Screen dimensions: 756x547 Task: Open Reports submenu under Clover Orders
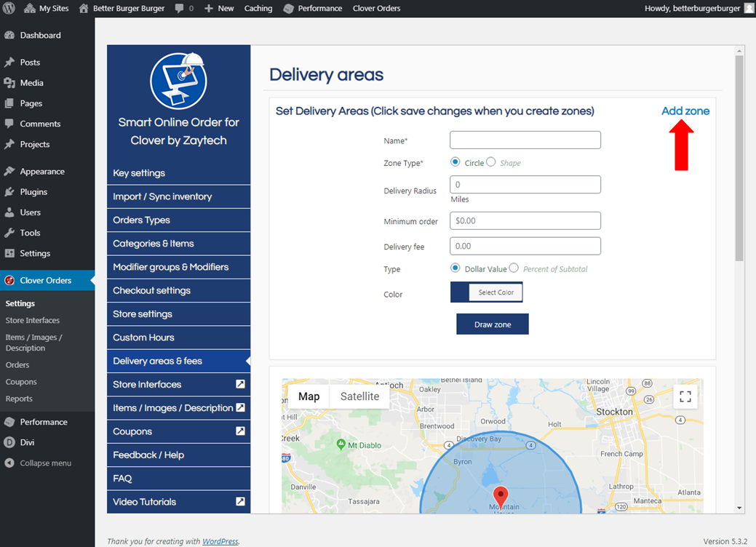pos(19,399)
